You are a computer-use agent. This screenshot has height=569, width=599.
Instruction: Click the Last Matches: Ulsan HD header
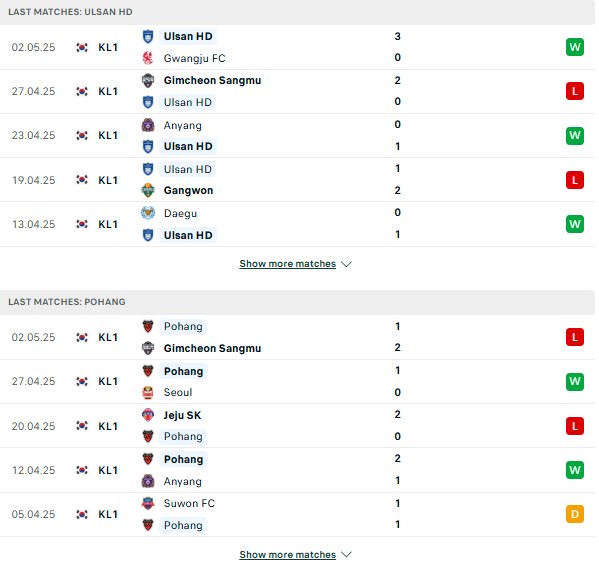pyautogui.click(x=70, y=12)
